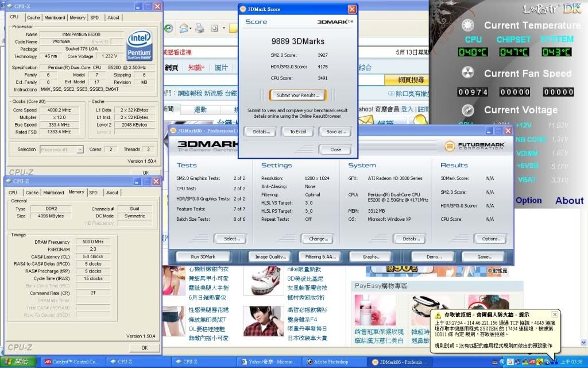Click the Intel Pentium logo in CPU-Z

[x=139, y=45]
